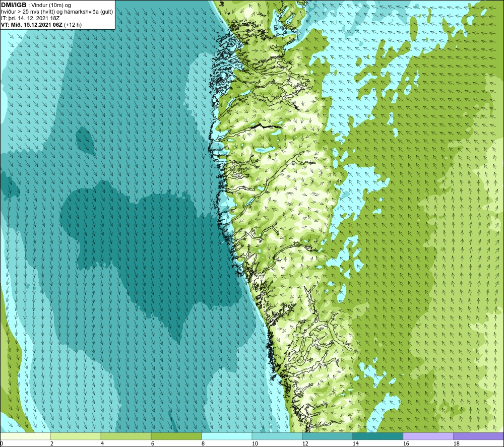Click the legend scale label "4"
This screenshot has width=504, height=447.
(x=102, y=443)
